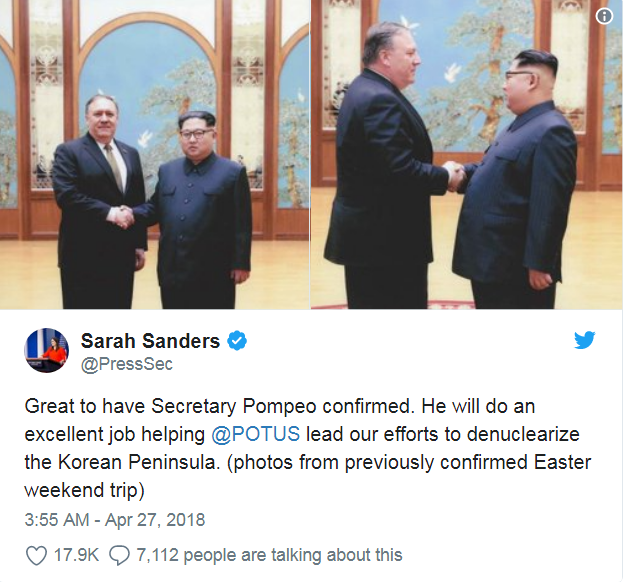Viewport: 625px width, 582px height.
Task: Click the info icon on the photo
Action: (604, 16)
